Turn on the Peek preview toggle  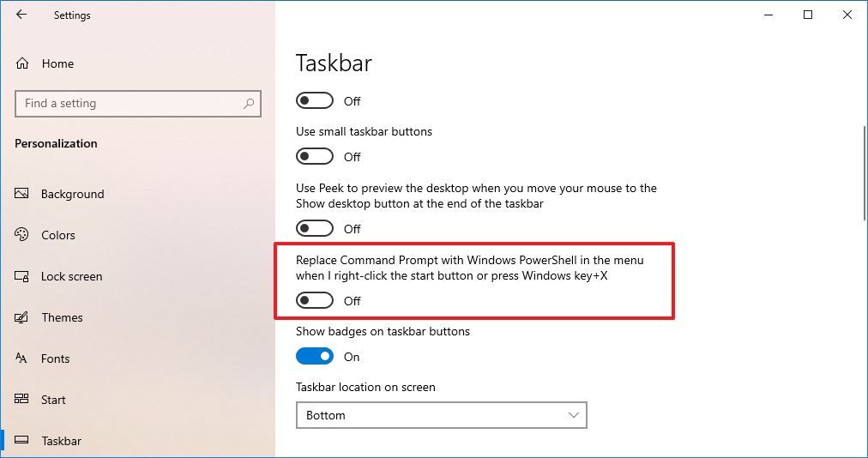315,229
